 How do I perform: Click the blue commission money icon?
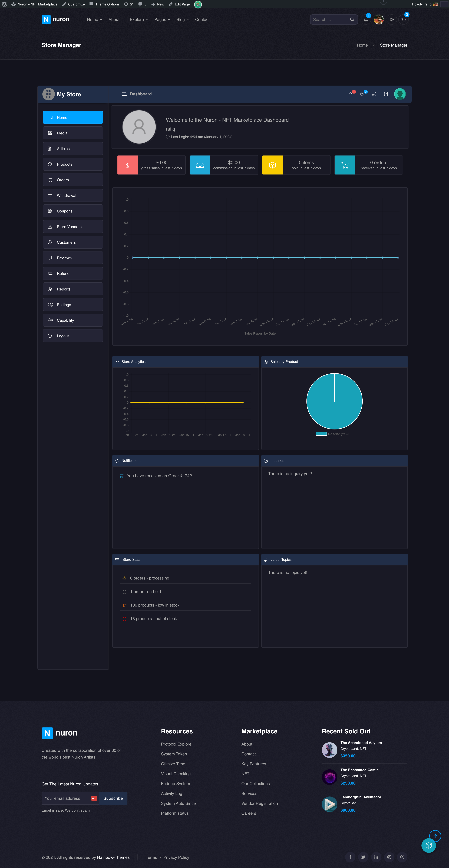coord(200,165)
